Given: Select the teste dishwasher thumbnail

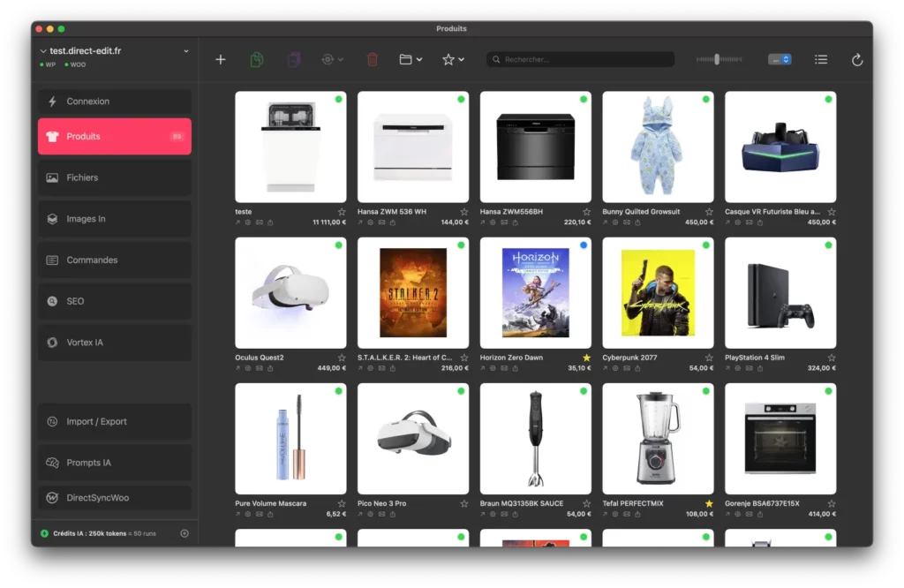Looking at the screenshot, I should click(290, 147).
